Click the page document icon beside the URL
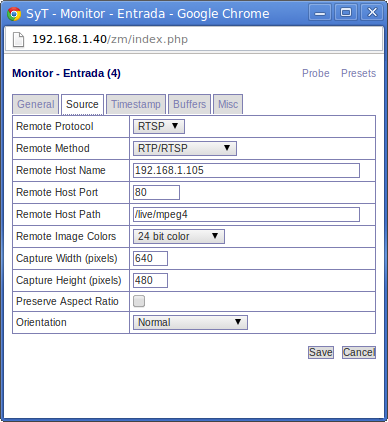This screenshot has height=422, width=388. pyautogui.click(x=18, y=39)
